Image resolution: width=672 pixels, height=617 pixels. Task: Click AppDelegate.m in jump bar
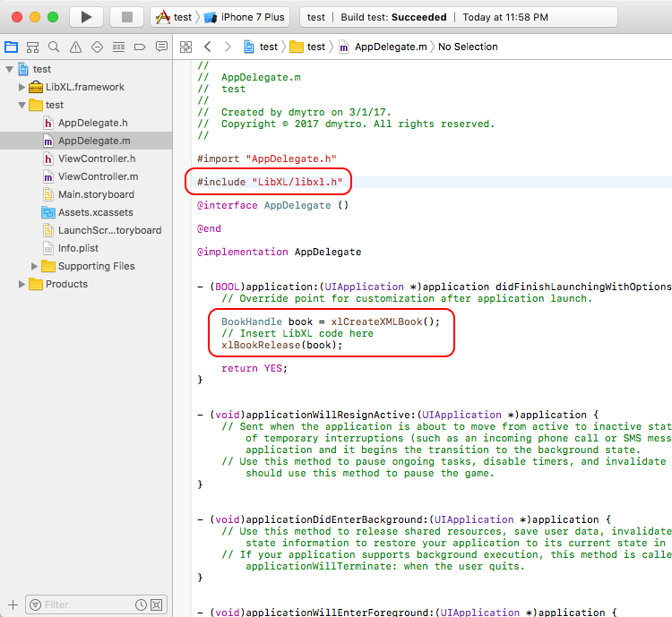click(x=383, y=47)
